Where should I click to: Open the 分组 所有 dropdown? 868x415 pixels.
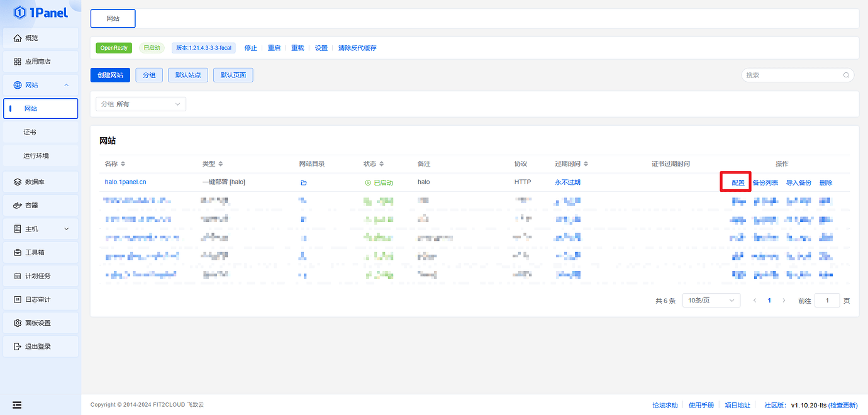(x=141, y=104)
